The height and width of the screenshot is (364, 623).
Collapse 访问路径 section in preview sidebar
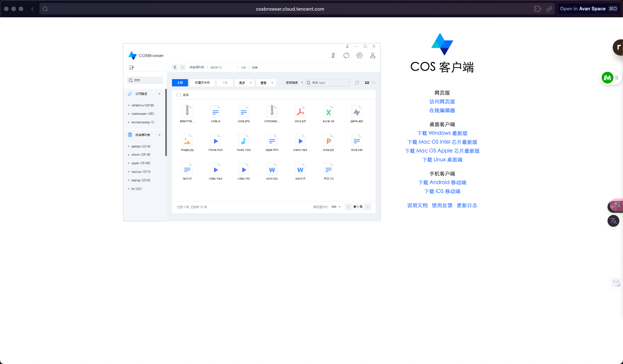point(159,94)
